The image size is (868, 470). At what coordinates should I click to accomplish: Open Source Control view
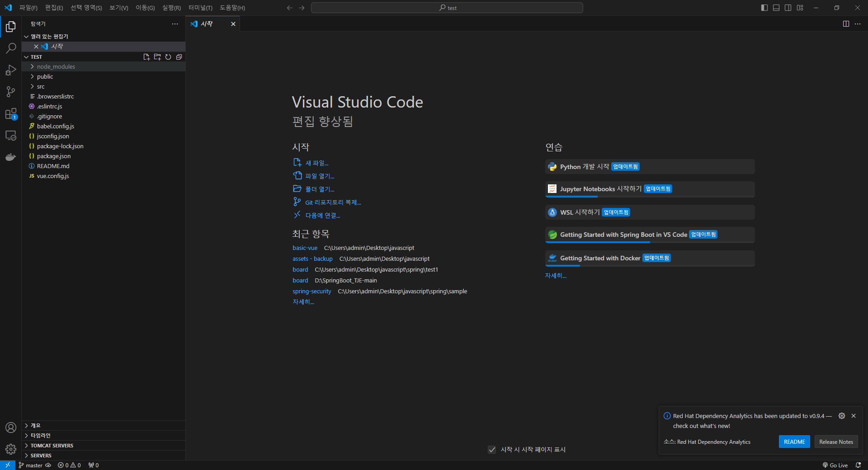click(x=11, y=92)
